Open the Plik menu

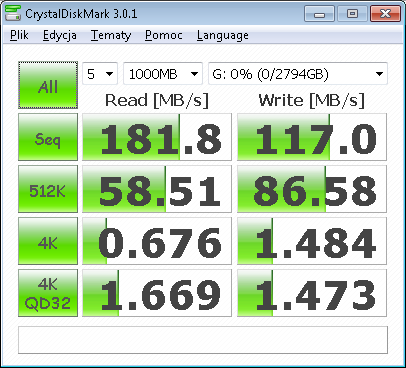[x=19, y=35]
